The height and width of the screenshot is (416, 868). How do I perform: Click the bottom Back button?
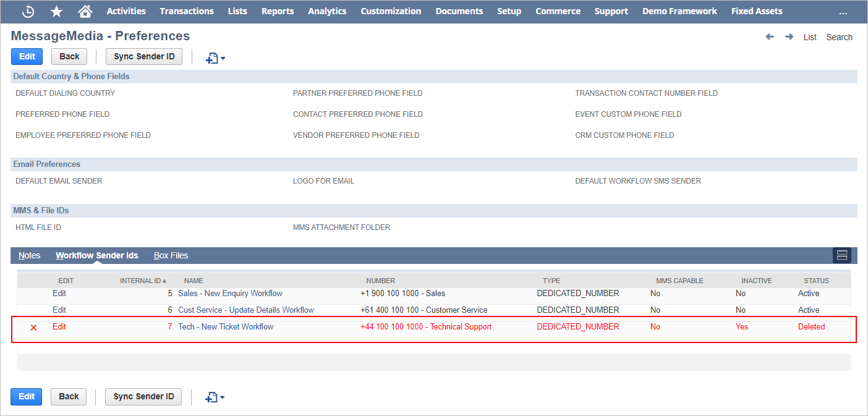coord(69,396)
